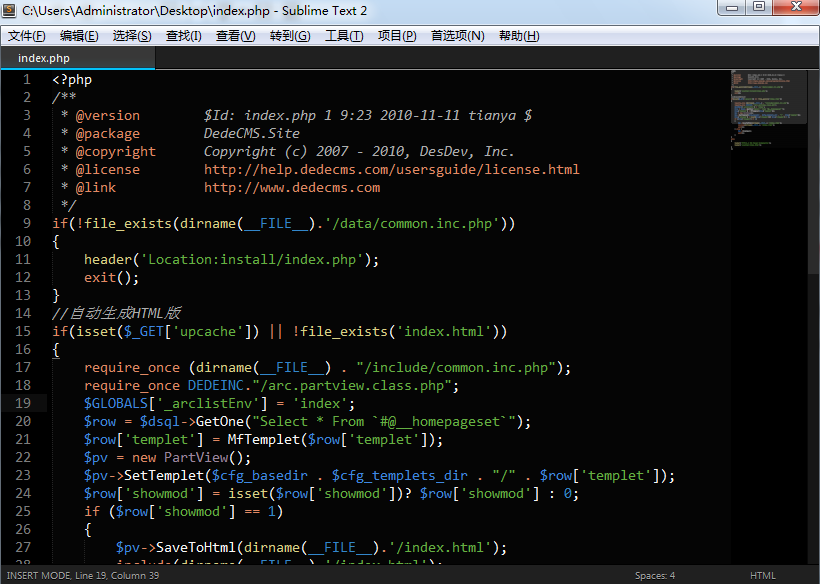Open the 编辑(E) menu
Image resolution: width=820 pixels, height=584 pixels.
(x=79, y=36)
